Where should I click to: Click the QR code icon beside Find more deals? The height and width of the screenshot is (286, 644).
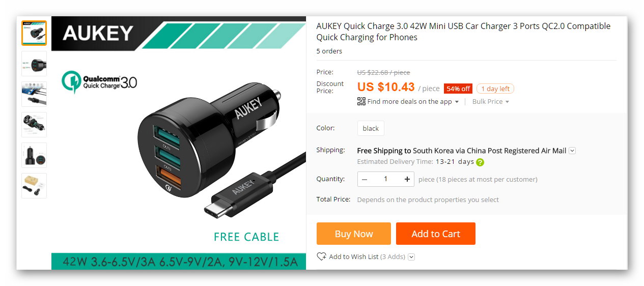coord(361,101)
